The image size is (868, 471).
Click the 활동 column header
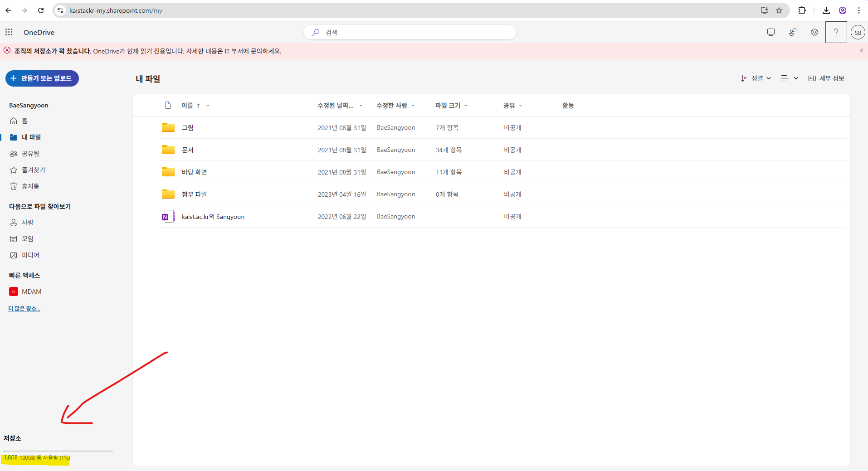point(568,106)
